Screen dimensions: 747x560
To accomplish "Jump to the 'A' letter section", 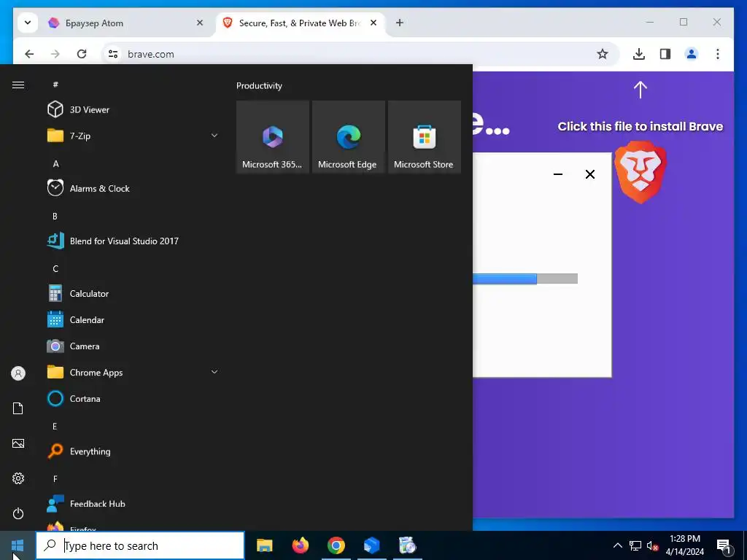I will tap(55, 164).
